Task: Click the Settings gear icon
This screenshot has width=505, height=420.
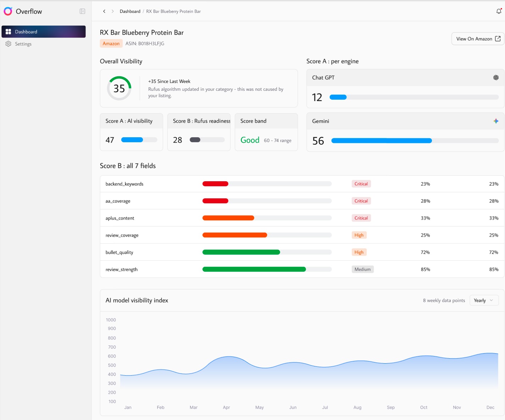Action: coord(8,44)
